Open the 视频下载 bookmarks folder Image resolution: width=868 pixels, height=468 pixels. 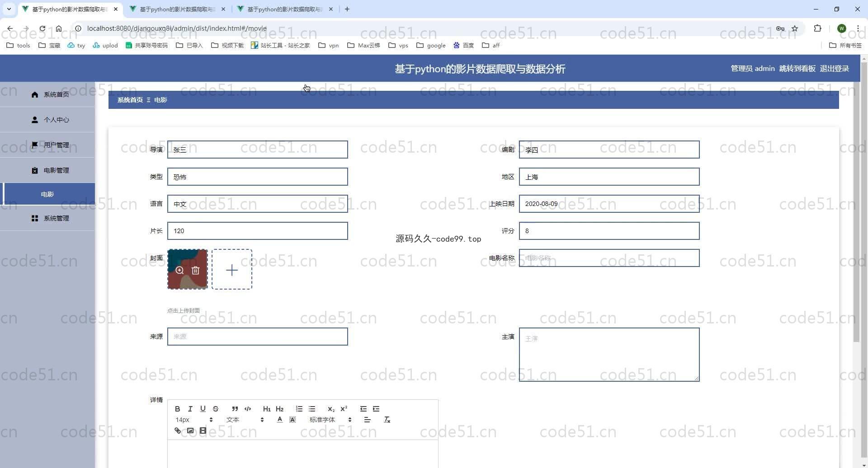point(227,45)
